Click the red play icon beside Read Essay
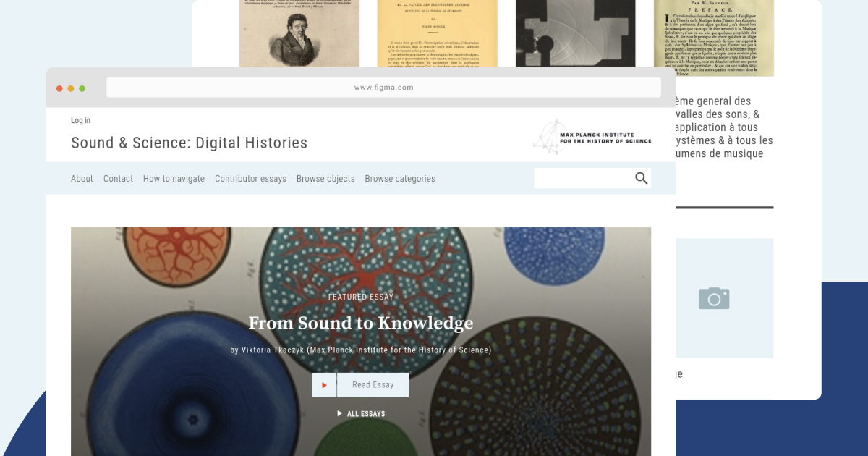Screen dimensions: 868x456 pos(324,385)
